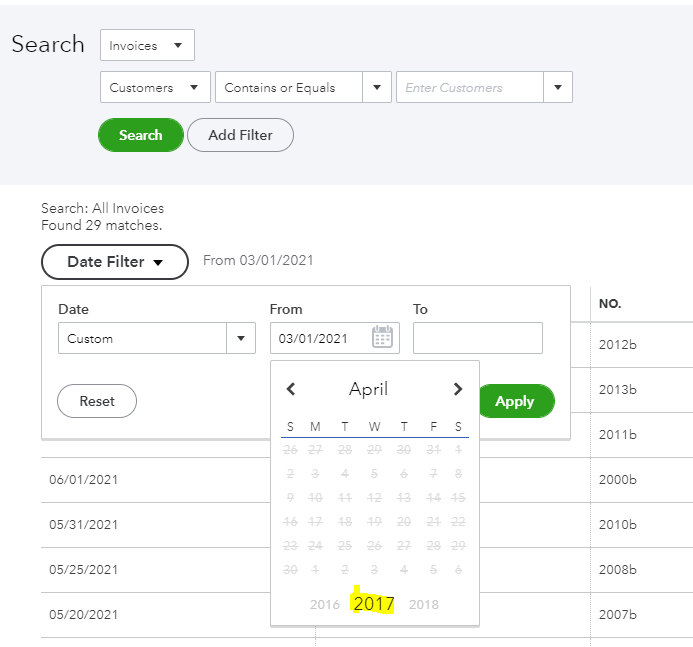Click the April month title
The height and width of the screenshot is (647, 693).
click(x=368, y=389)
